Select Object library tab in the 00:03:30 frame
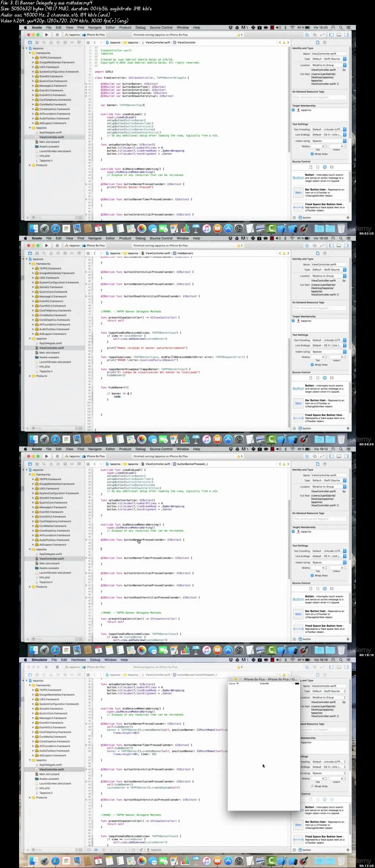Screen dimensions: 375x868 point(325,167)
